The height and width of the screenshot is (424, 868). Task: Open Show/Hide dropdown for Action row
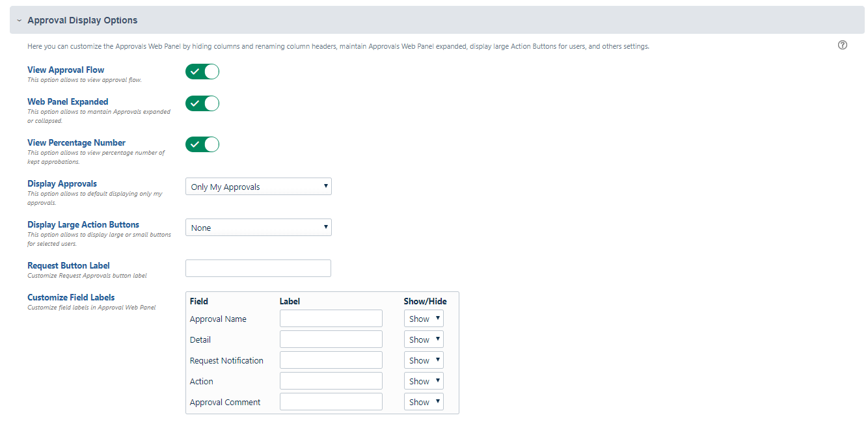(424, 381)
